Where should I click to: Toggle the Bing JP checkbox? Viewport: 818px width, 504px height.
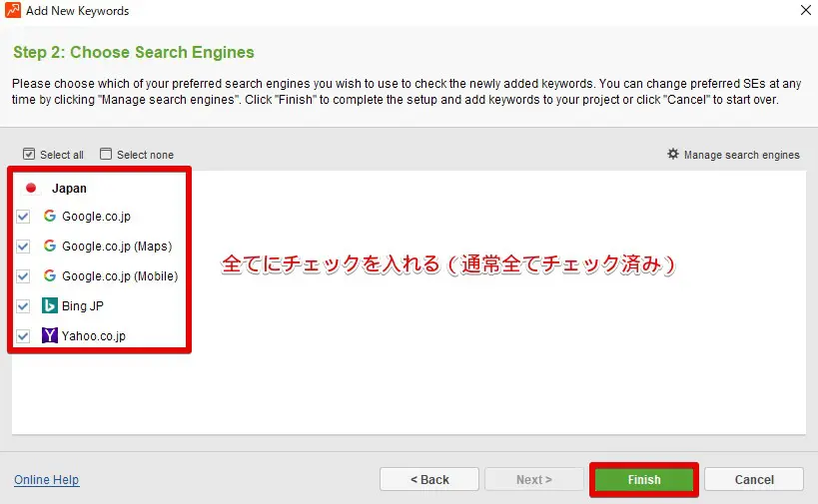click(x=23, y=305)
